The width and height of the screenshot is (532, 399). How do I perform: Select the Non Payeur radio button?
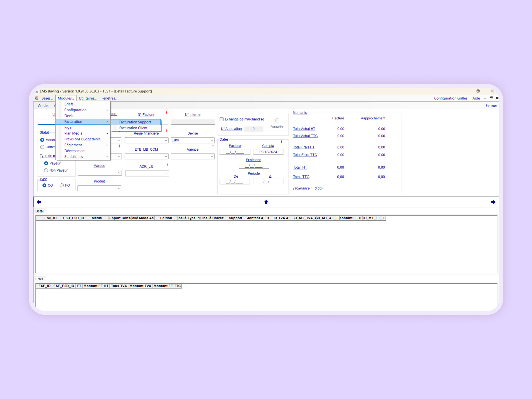coord(46,170)
